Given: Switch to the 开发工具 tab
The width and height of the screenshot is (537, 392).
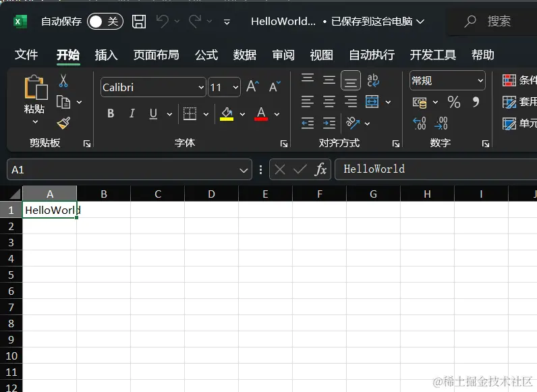Looking at the screenshot, I should pyautogui.click(x=433, y=55).
